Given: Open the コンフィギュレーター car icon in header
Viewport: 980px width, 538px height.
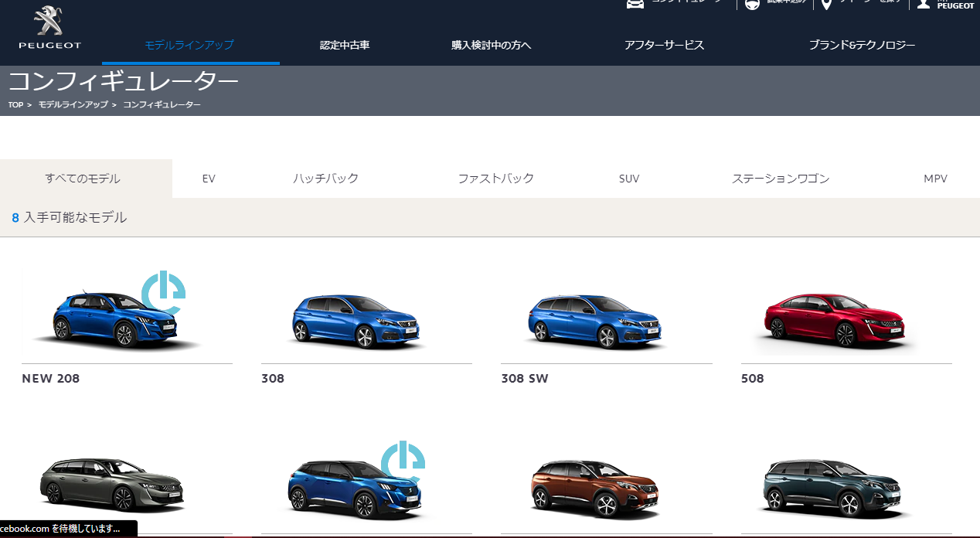Looking at the screenshot, I should point(635,5).
